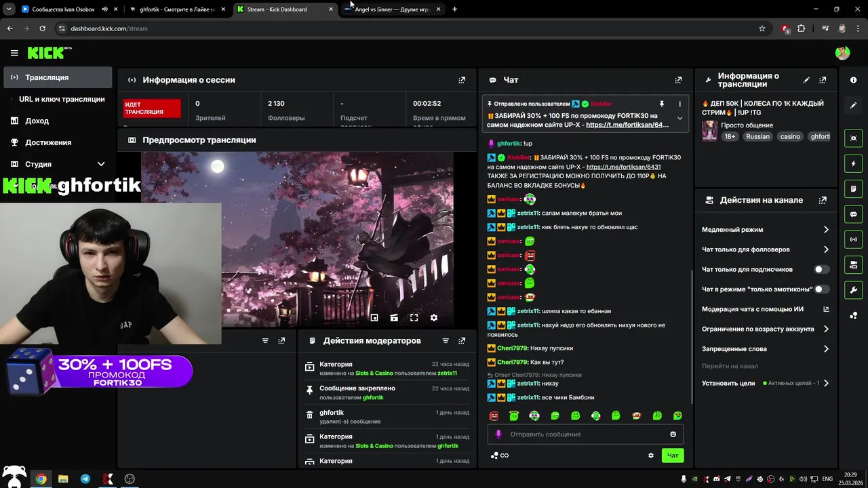This screenshot has height=488, width=868.
Task: Click the document icon in right sidebar
Action: tap(853, 188)
